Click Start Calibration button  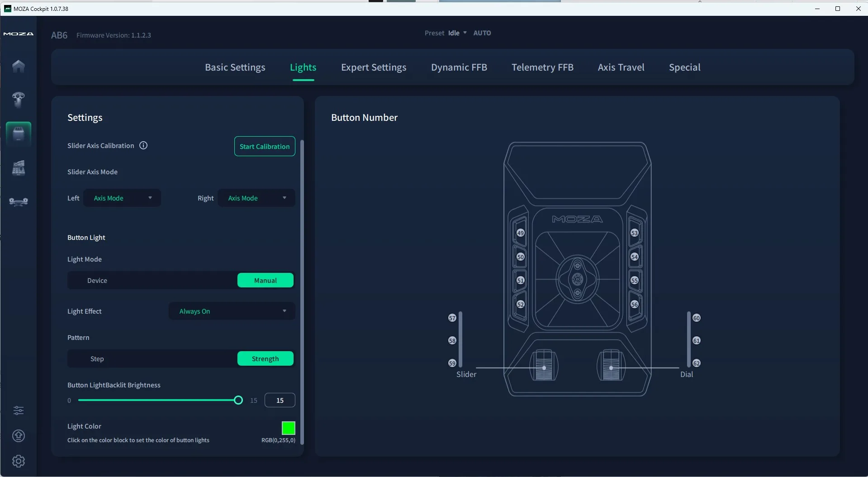(x=265, y=147)
